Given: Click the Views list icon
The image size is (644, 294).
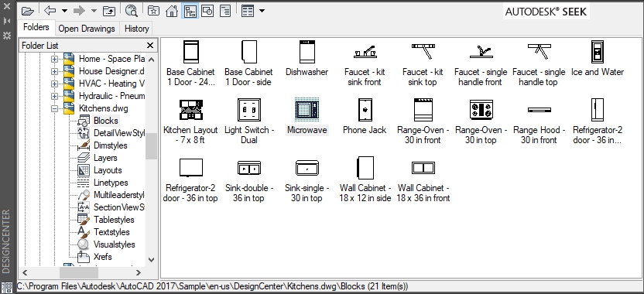Looking at the screenshot, I should click(x=247, y=11).
